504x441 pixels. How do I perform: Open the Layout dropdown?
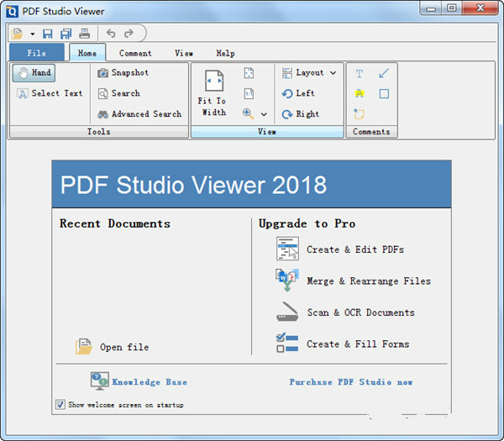point(309,72)
